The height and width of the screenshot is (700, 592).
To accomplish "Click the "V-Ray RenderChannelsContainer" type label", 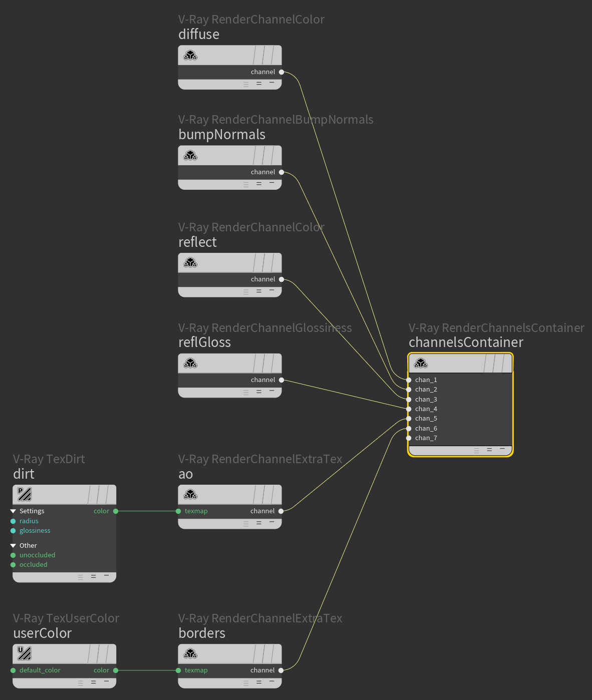I will [x=496, y=327].
